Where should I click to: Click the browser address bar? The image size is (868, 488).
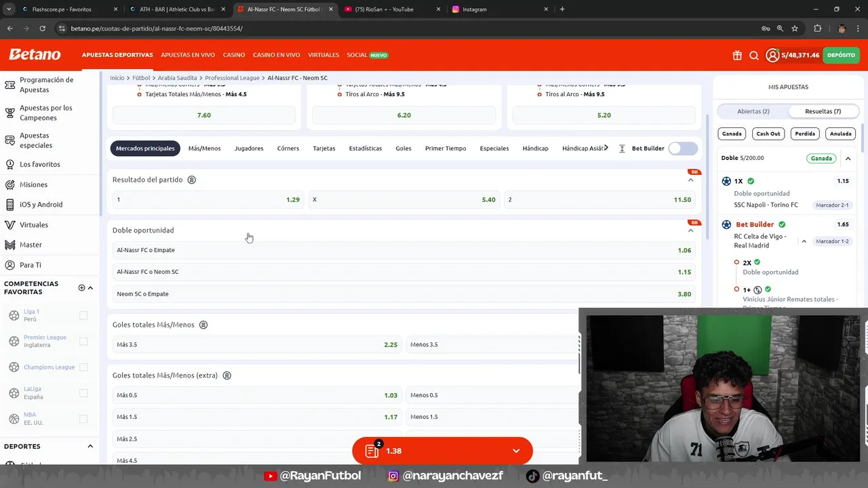pos(407,28)
